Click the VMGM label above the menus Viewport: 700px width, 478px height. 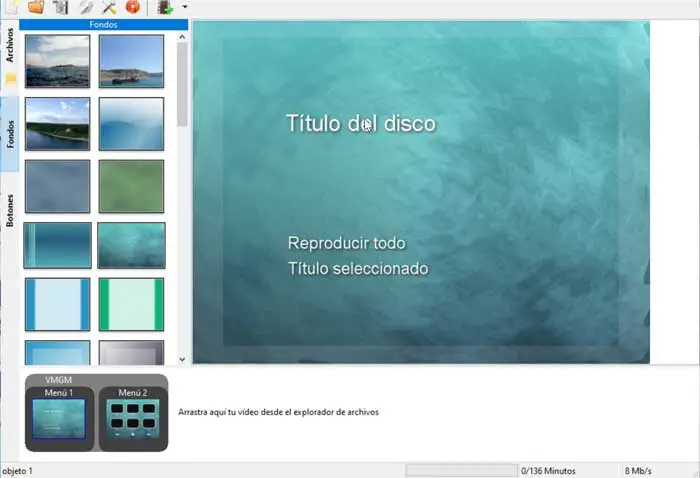pos(58,380)
